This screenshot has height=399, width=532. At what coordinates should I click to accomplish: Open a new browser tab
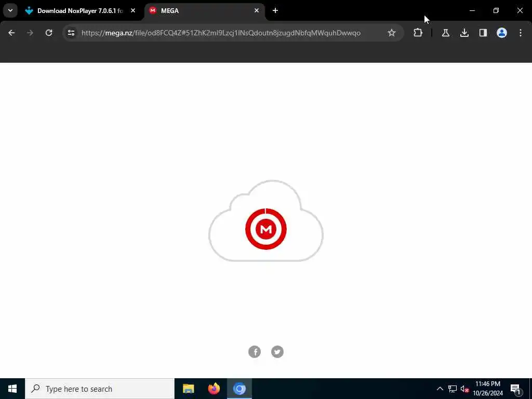[275, 11]
